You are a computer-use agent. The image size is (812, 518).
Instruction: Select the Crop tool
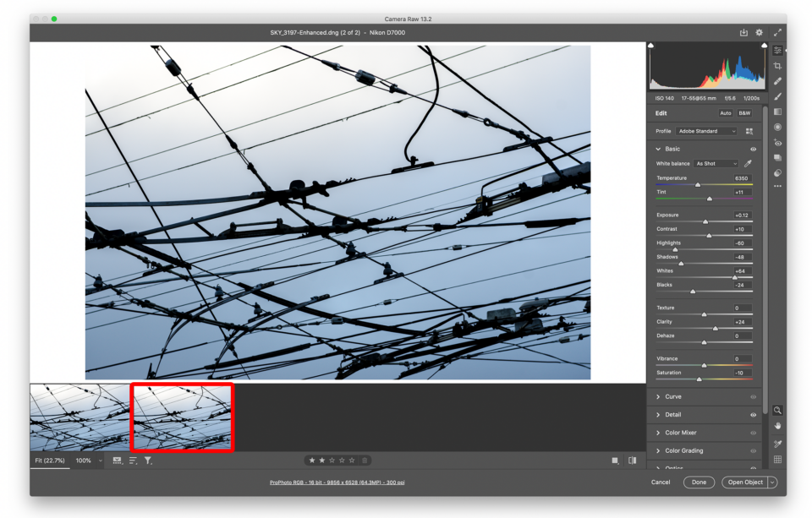pos(777,66)
